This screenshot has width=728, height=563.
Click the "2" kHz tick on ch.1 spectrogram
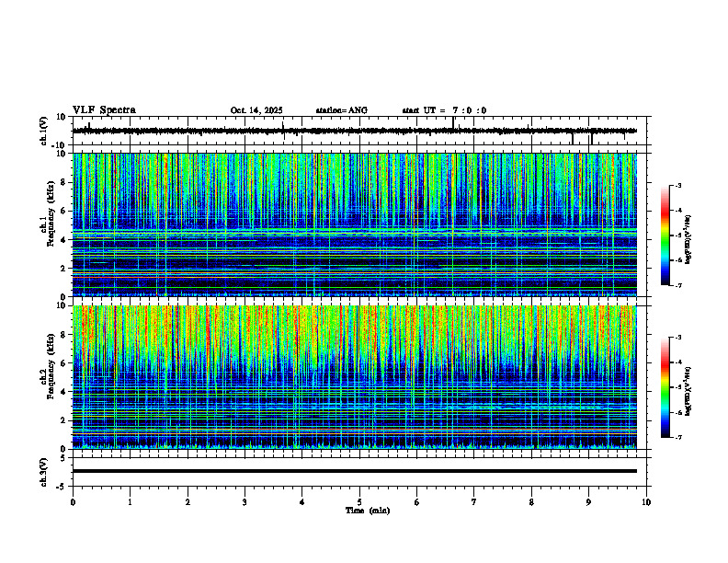(x=64, y=269)
